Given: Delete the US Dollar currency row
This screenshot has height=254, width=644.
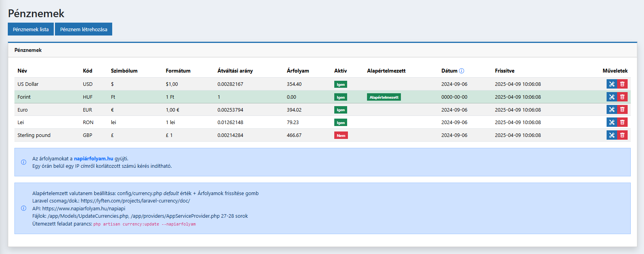Looking at the screenshot, I should [622, 84].
